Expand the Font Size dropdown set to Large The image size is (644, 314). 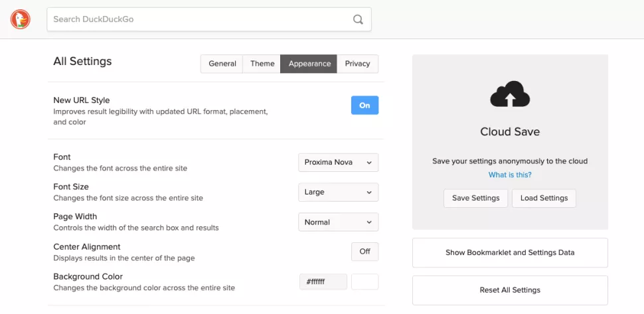[338, 192]
